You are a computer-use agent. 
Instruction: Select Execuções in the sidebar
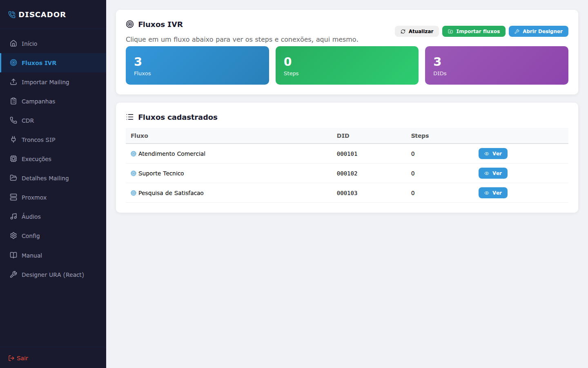[x=53, y=159]
